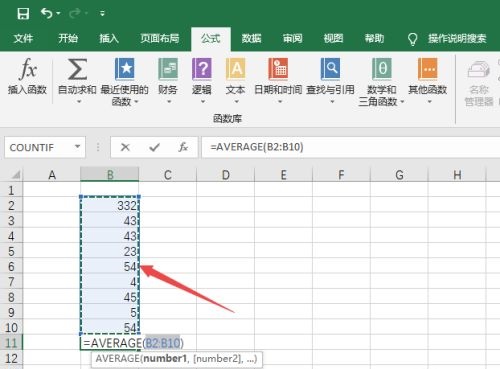Expand the 财务 dropdown arrow

169,102
